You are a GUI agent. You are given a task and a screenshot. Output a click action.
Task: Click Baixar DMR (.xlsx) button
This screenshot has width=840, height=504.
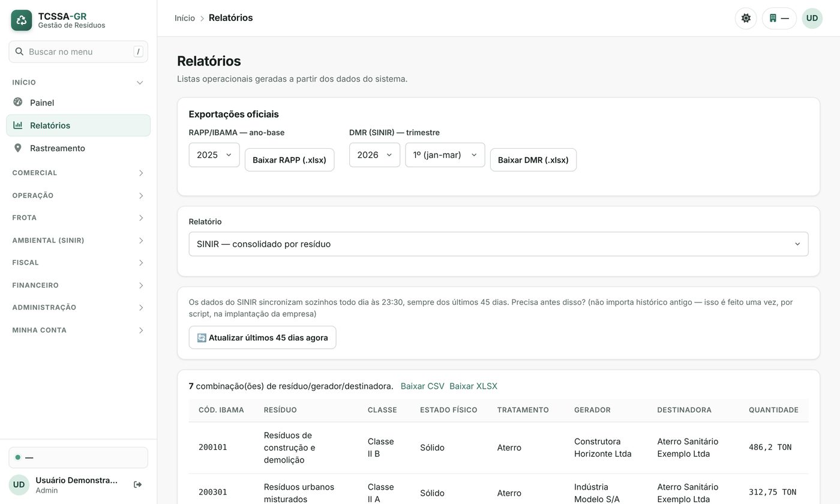pyautogui.click(x=533, y=160)
